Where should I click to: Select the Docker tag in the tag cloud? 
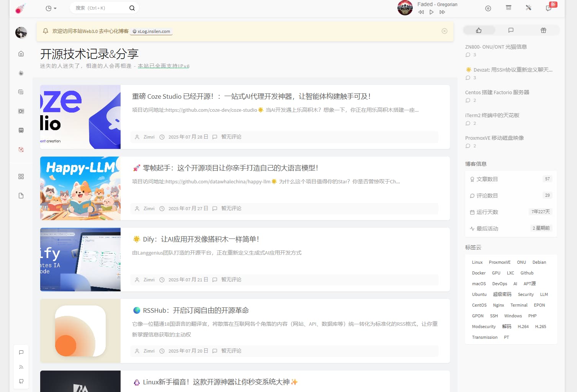pos(479,273)
